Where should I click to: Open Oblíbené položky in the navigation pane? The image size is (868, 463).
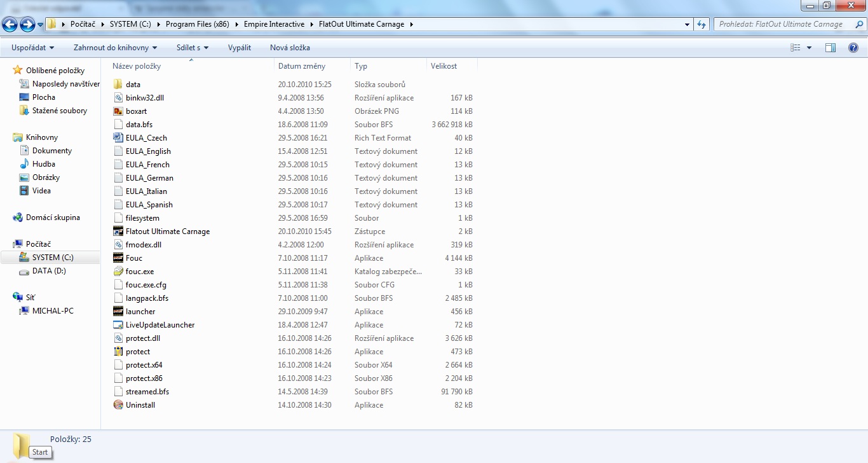55,71
